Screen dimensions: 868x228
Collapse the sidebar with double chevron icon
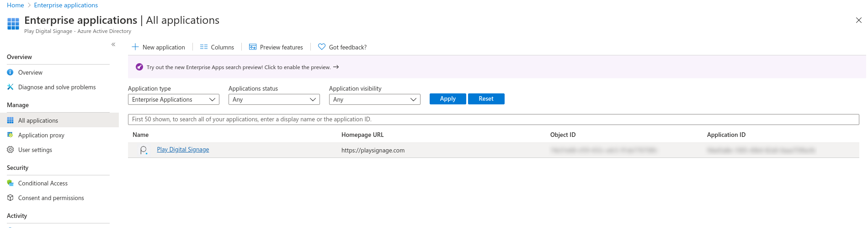[113, 44]
